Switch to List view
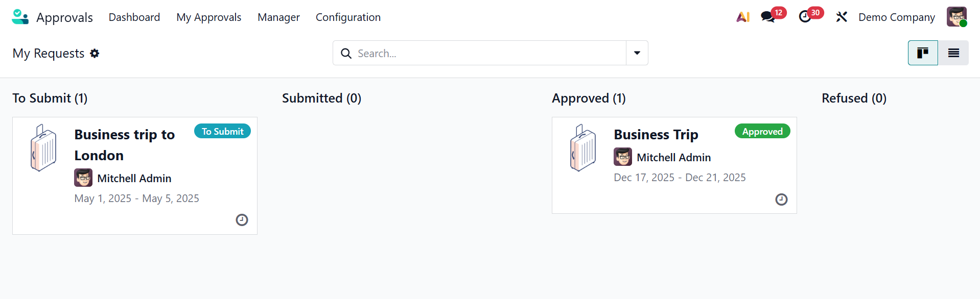Image resolution: width=980 pixels, height=299 pixels. 953,53
